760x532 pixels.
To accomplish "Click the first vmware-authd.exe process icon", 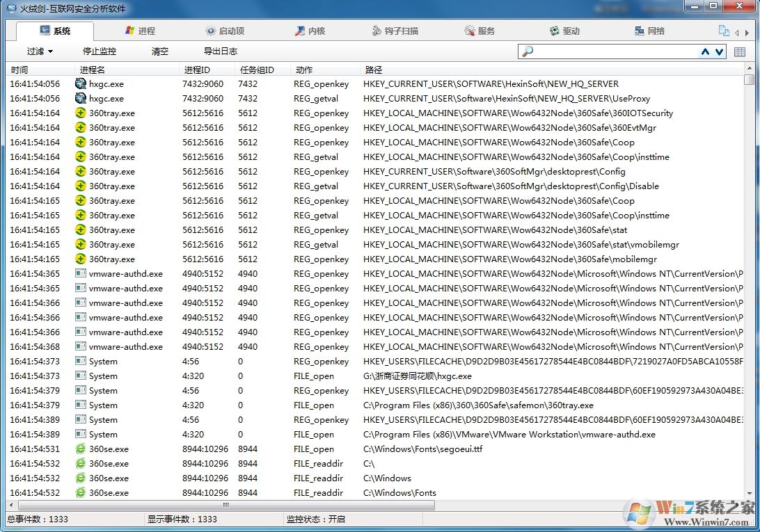I will 81,273.
